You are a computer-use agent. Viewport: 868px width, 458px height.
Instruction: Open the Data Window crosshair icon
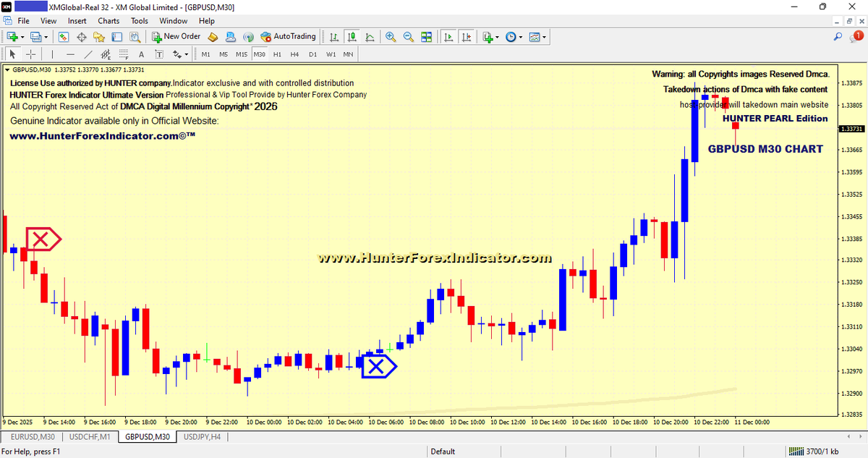(x=82, y=36)
